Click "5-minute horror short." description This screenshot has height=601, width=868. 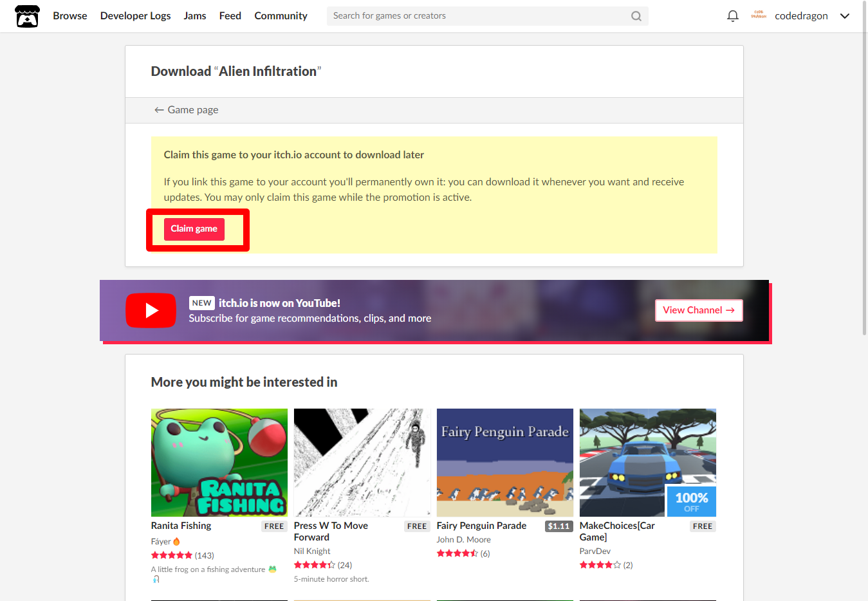coord(331,579)
